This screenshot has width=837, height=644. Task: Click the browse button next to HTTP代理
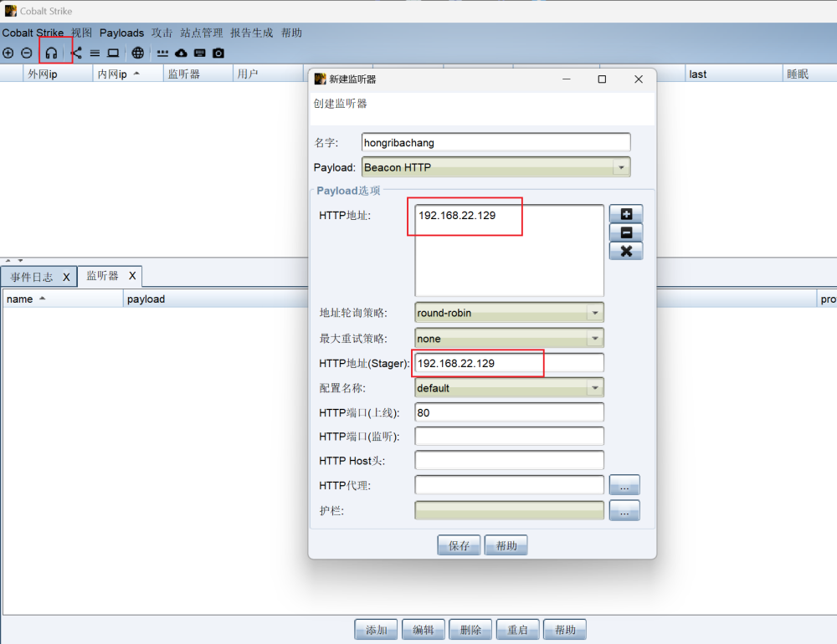(x=624, y=485)
